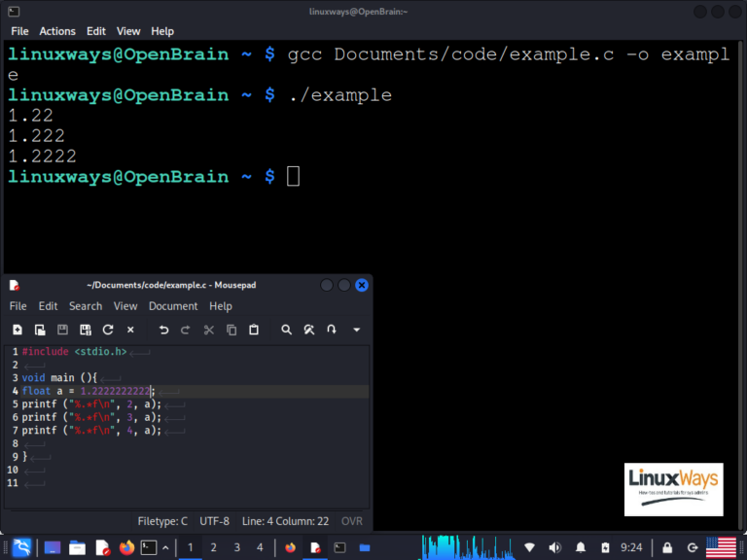The width and height of the screenshot is (747, 560).
Task: Click the Go to line icon
Action: [x=332, y=330]
